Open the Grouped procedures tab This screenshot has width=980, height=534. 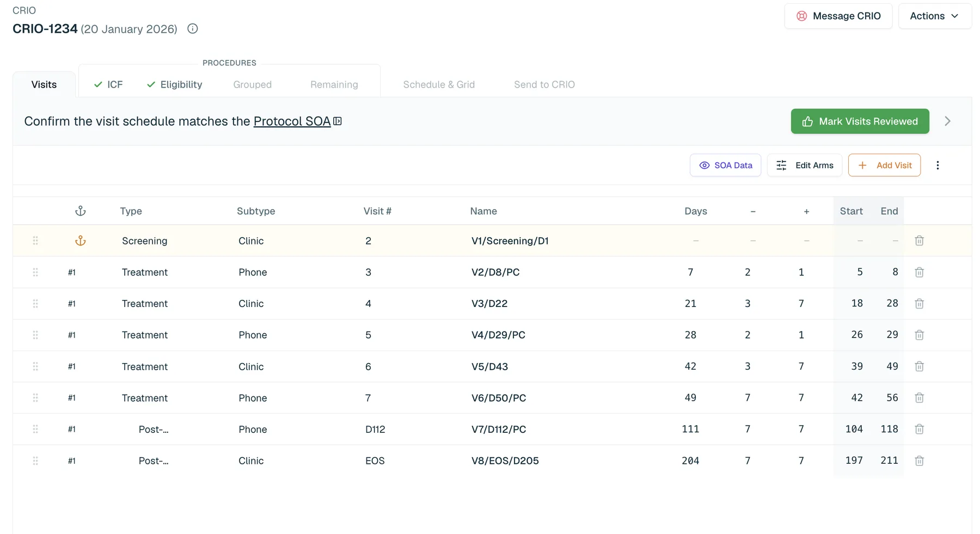tap(253, 84)
